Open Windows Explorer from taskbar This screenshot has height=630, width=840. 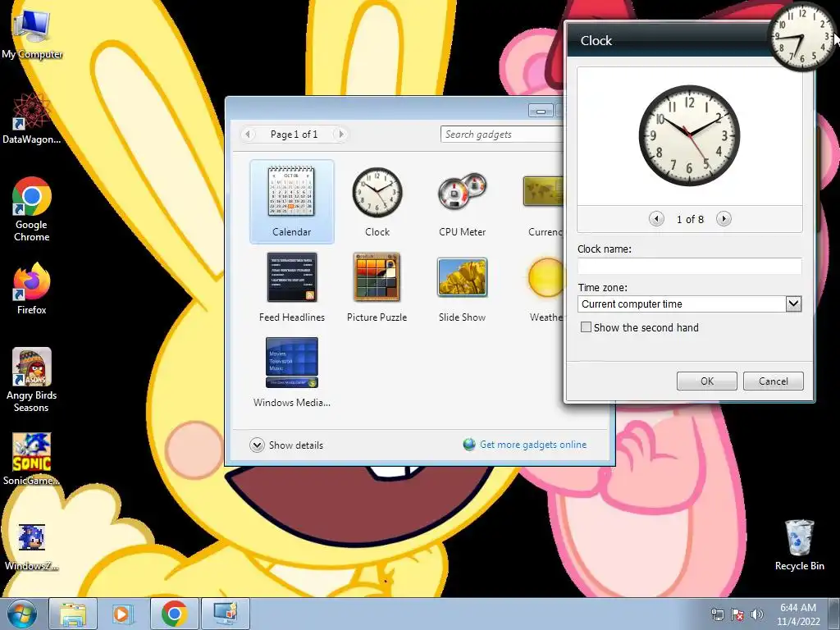[73, 614]
